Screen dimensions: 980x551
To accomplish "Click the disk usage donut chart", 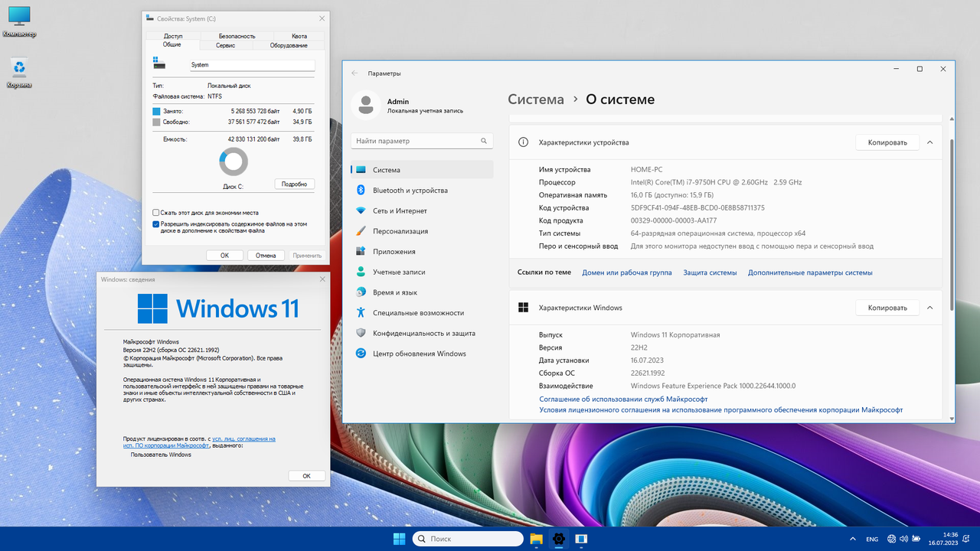I will pyautogui.click(x=234, y=161).
